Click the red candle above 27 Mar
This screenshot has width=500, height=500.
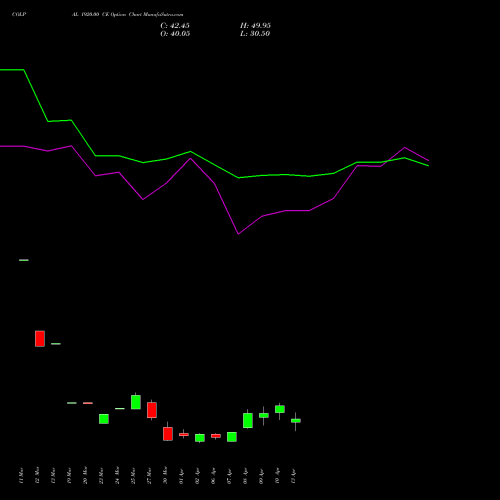pos(152,410)
